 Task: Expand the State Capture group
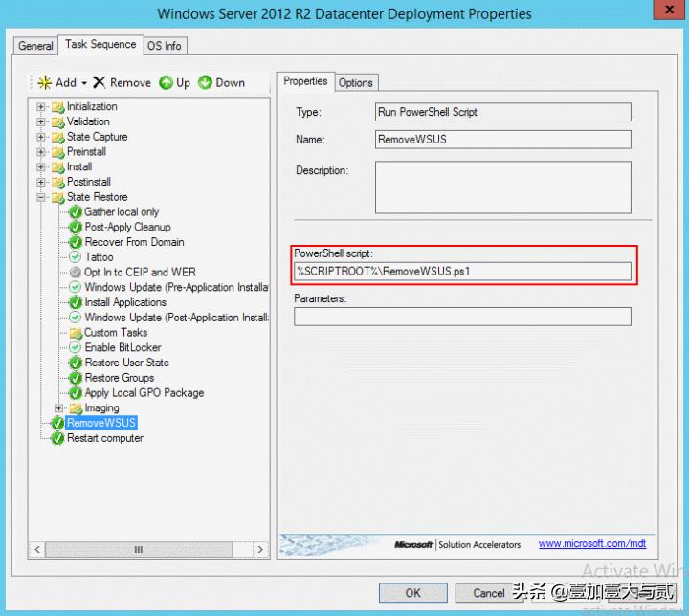point(41,137)
